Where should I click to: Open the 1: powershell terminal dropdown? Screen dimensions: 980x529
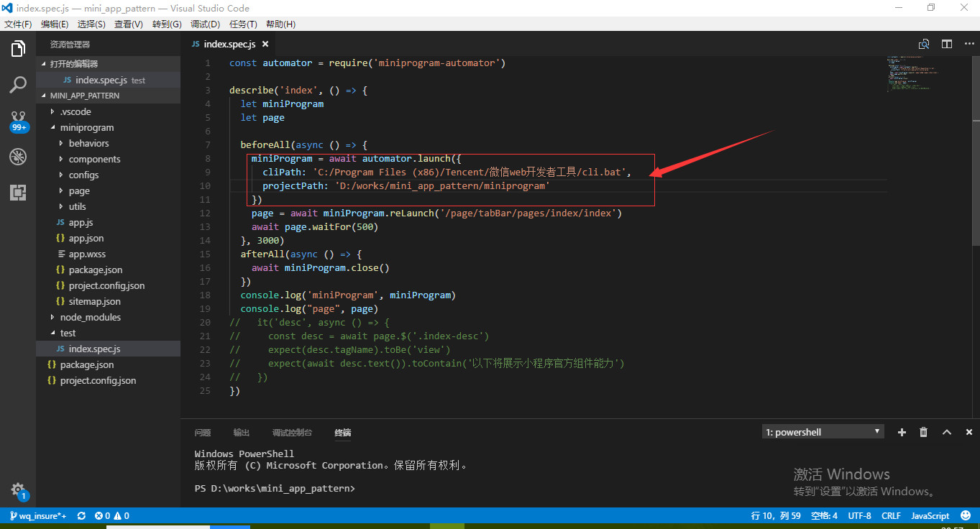pos(823,432)
